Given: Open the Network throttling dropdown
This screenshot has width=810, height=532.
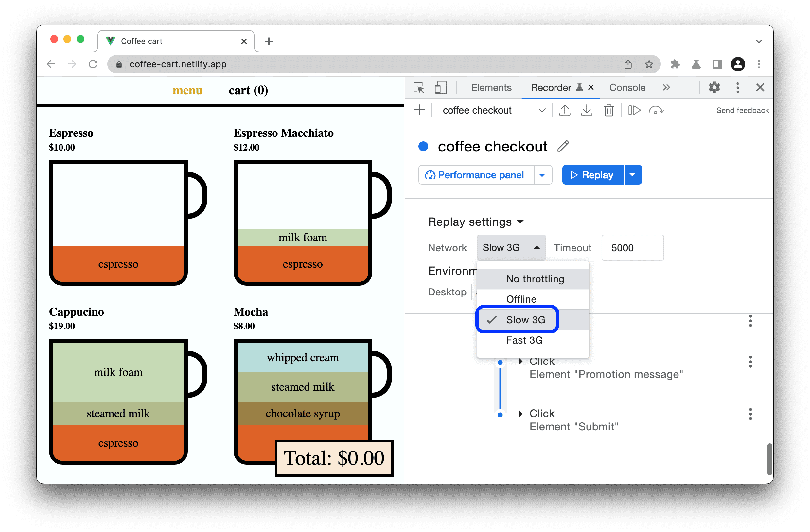Looking at the screenshot, I should coord(510,245).
